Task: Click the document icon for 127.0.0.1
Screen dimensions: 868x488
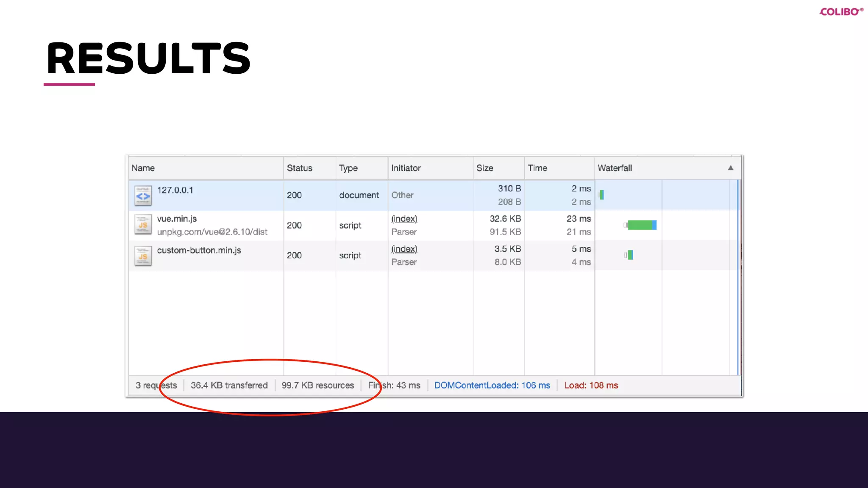Action: pyautogui.click(x=143, y=196)
